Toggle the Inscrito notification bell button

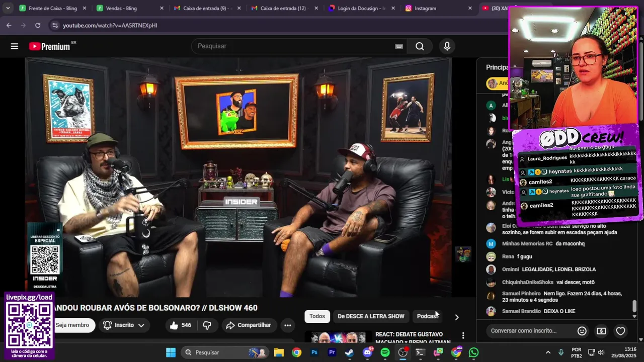point(124,325)
